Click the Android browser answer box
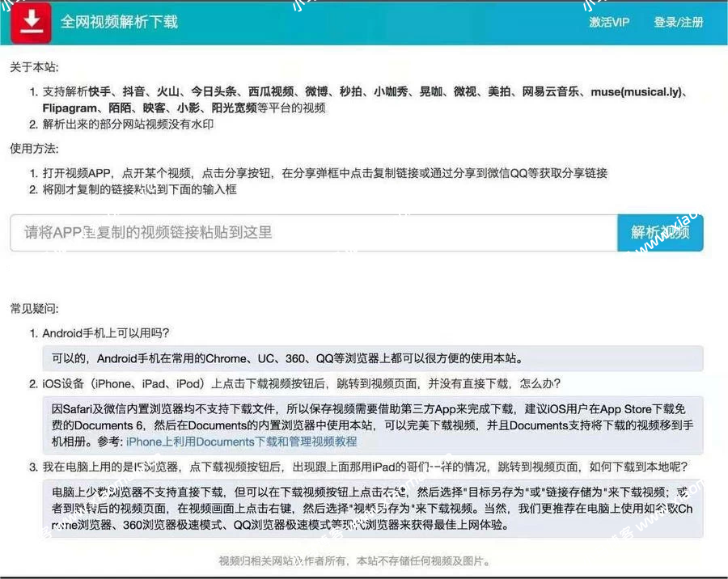The image size is (728, 579). coord(372,357)
